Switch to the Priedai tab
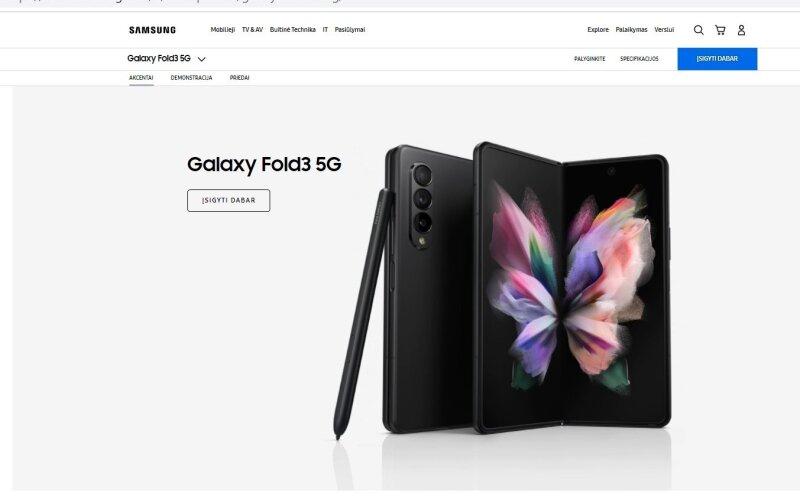 tap(239, 78)
